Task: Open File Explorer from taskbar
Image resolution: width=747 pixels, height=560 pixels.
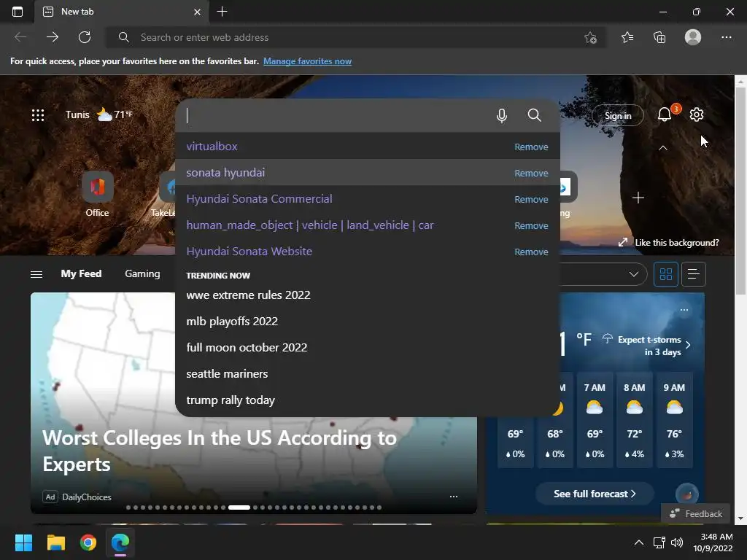Action: click(55, 542)
